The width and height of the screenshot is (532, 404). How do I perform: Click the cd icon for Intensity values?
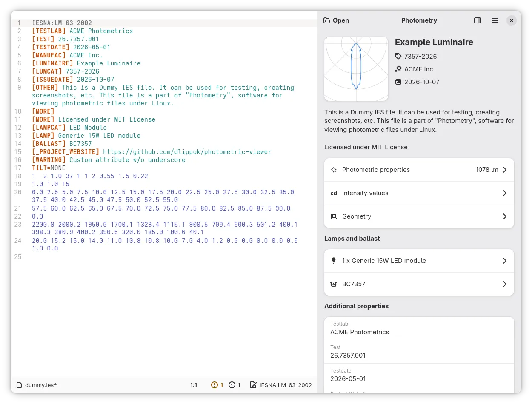point(334,193)
